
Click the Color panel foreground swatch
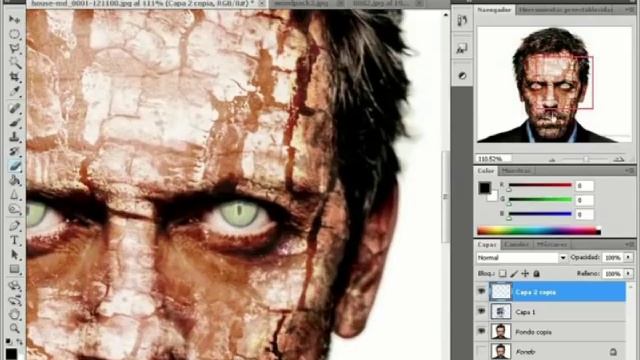pyautogui.click(x=484, y=188)
